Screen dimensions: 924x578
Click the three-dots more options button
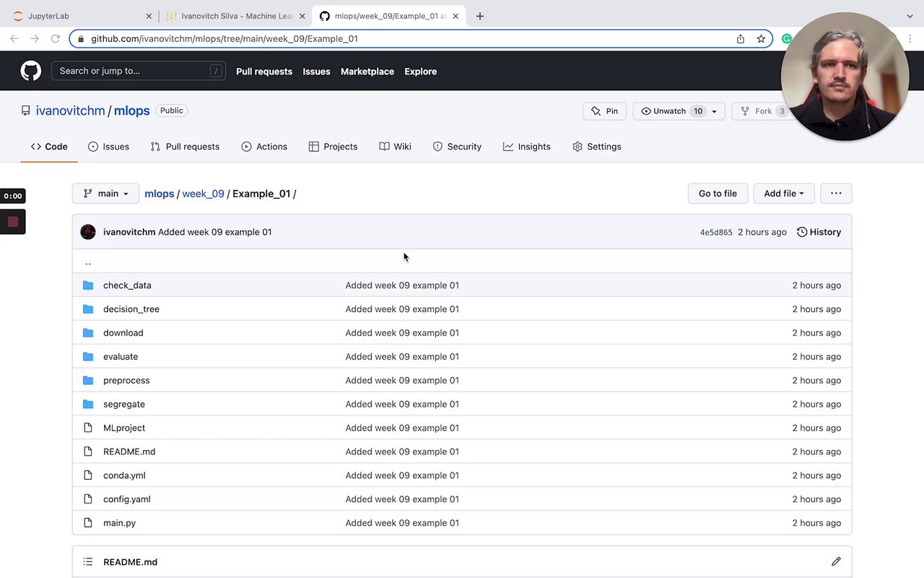coord(836,193)
